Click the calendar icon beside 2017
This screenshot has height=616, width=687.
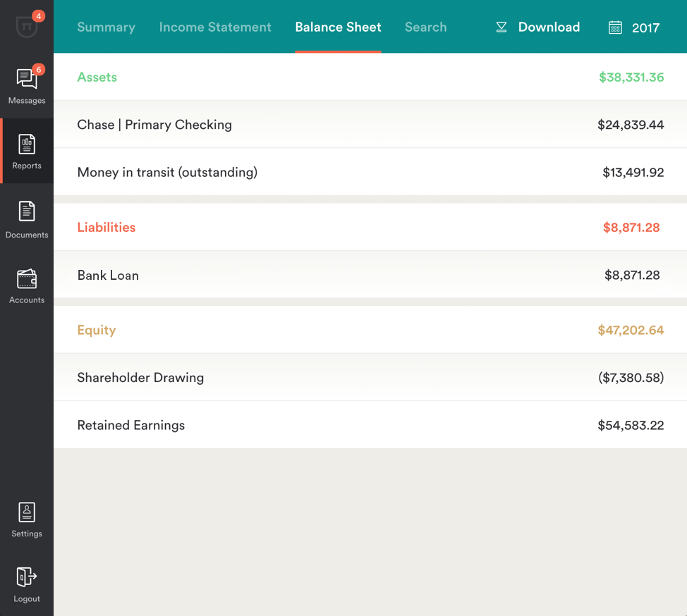coord(615,27)
